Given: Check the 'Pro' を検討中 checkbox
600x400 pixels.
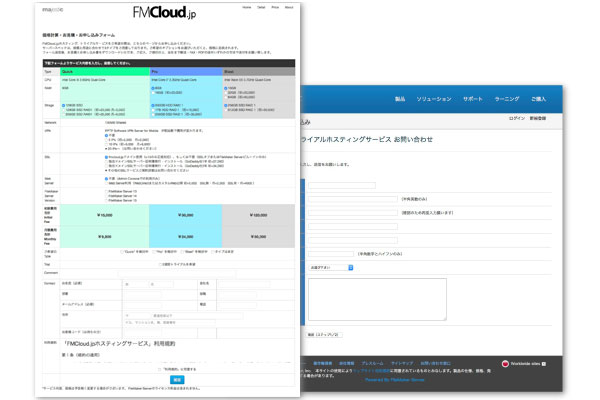Looking at the screenshot, I should click(x=154, y=252).
